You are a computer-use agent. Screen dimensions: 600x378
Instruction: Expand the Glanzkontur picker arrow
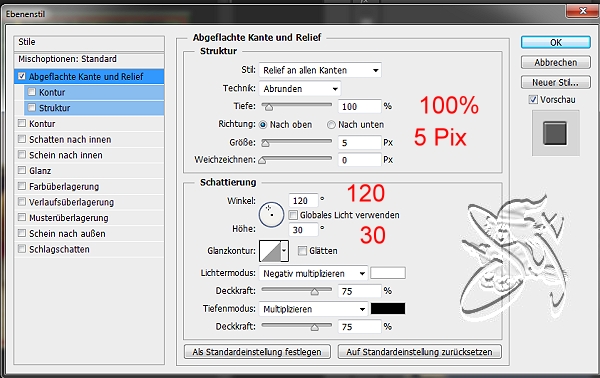click(x=284, y=251)
